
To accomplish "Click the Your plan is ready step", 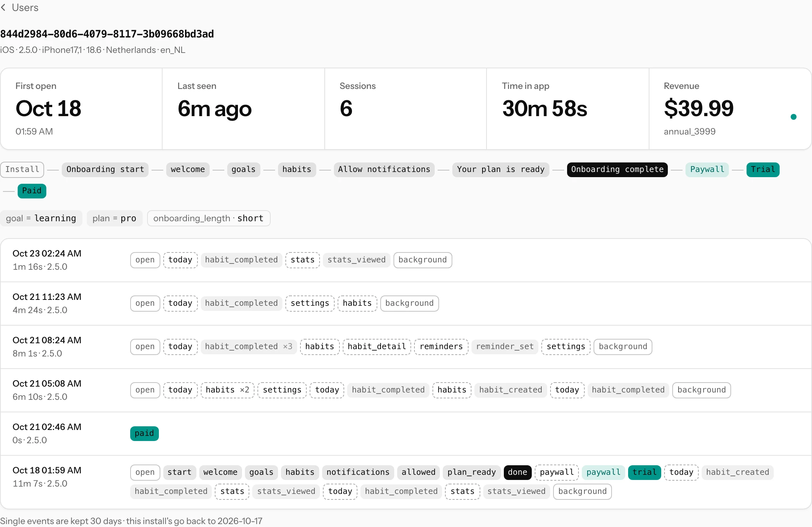I will click(x=501, y=169).
